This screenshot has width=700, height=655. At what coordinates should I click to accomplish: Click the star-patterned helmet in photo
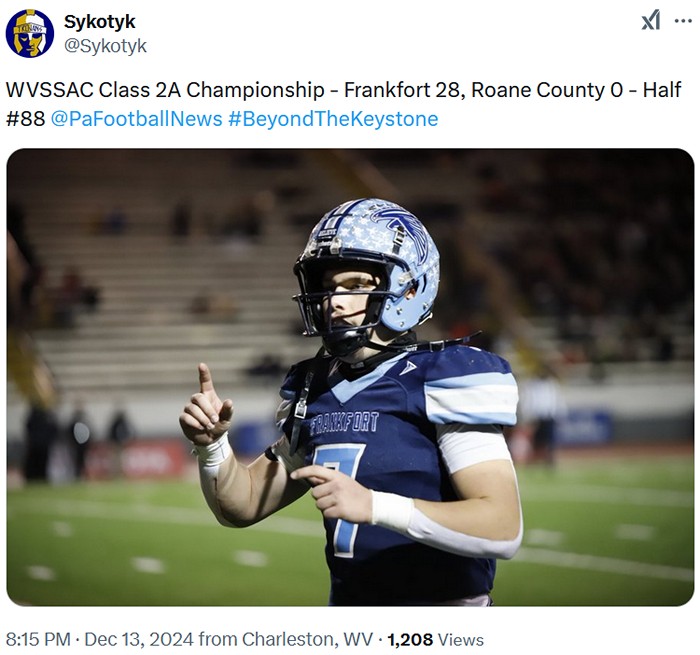click(367, 266)
